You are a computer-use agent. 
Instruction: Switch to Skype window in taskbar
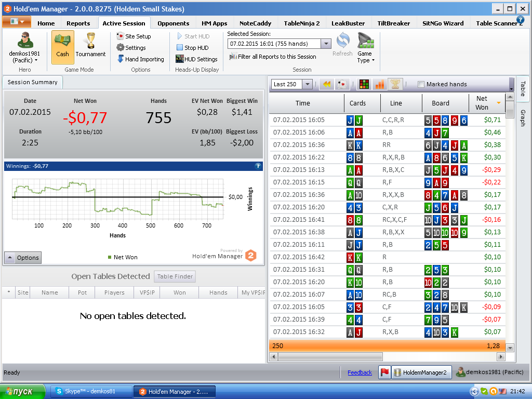pyautogui.click(x=91, y=392)
